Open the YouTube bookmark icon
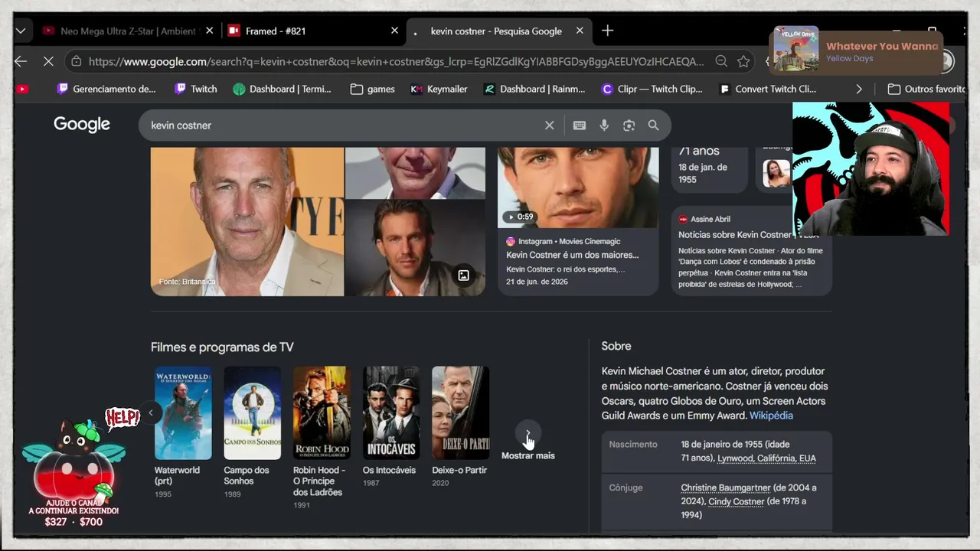This screenshot has width=980, height=551. click(22, 89)
